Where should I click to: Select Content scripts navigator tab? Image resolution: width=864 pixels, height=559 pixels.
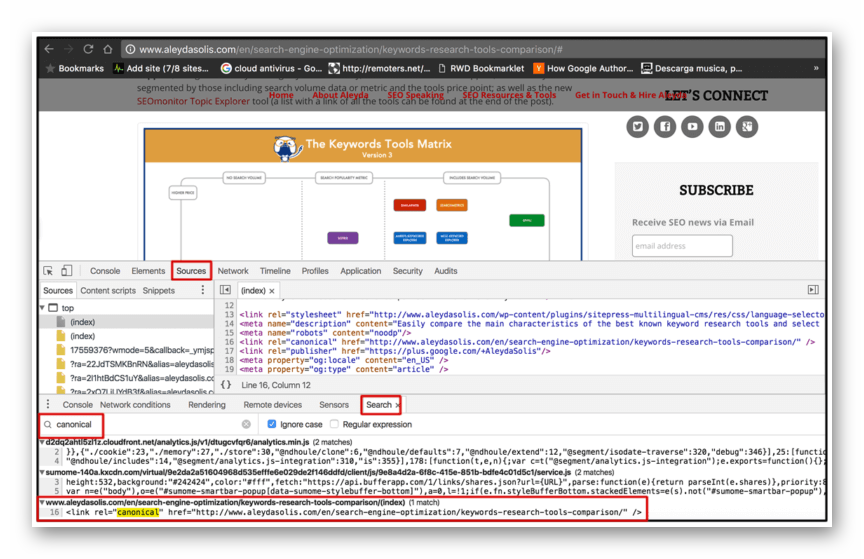[x=108, y=291]
